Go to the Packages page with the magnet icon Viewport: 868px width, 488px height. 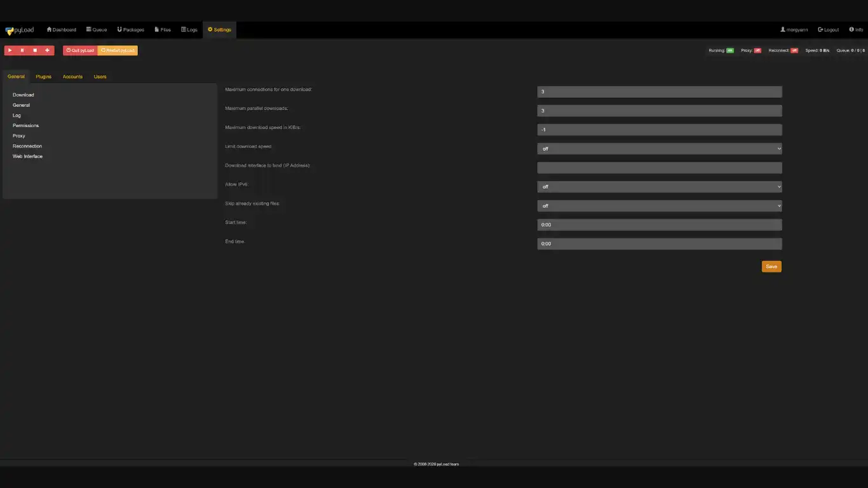(x=131, y=30)
